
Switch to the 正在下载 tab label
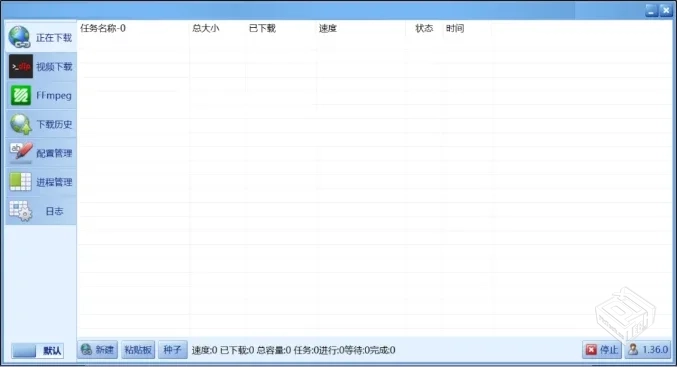coord(54,38)
